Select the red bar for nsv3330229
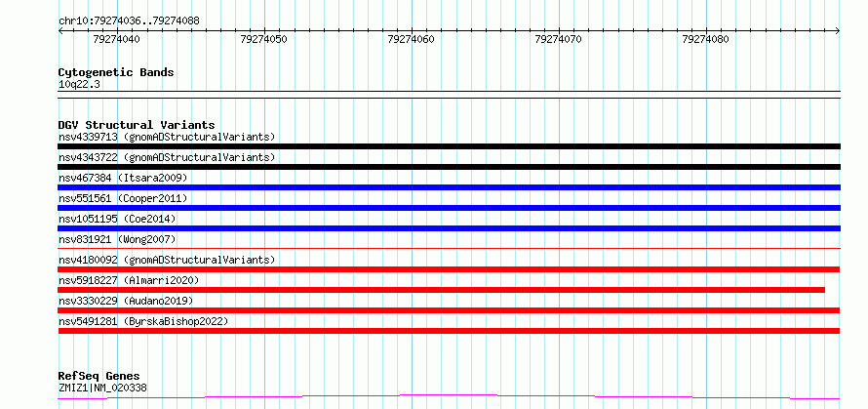 coord(449,310)
